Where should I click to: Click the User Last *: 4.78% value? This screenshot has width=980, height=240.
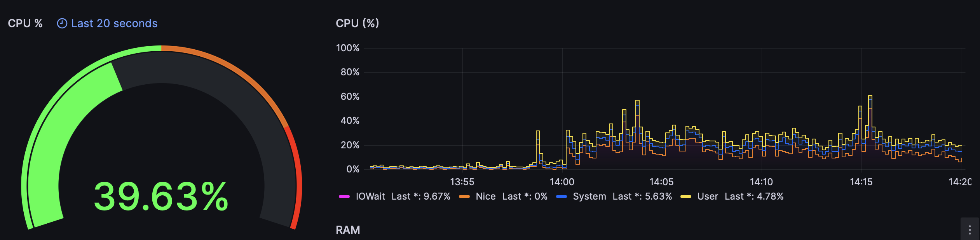[754, 197]
